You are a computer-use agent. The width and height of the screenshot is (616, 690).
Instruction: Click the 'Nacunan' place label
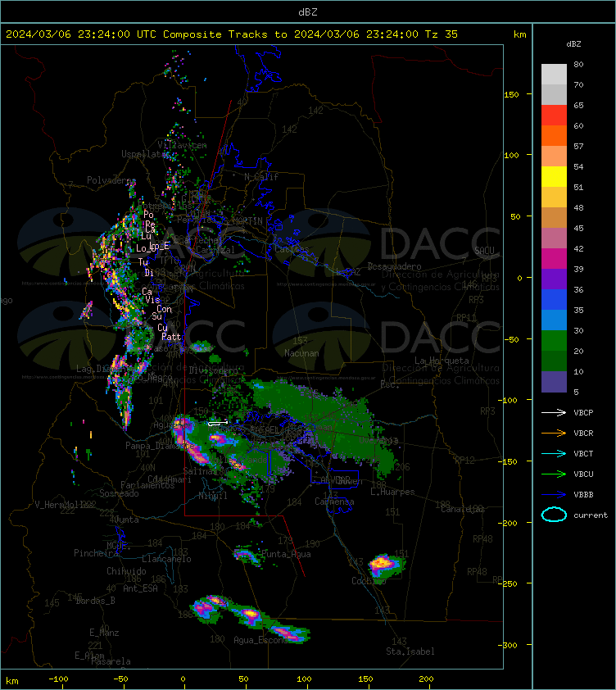[301, 353]
